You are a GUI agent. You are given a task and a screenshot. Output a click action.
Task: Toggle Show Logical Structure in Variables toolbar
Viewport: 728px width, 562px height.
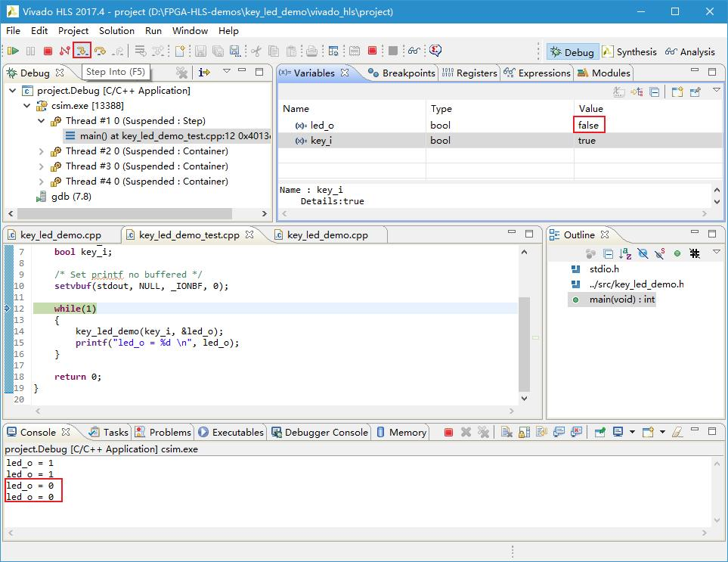(x=637, y=92)
